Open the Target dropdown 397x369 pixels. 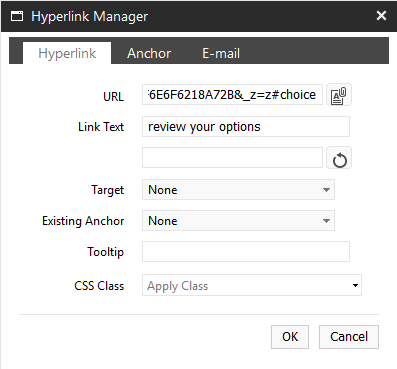238,190
